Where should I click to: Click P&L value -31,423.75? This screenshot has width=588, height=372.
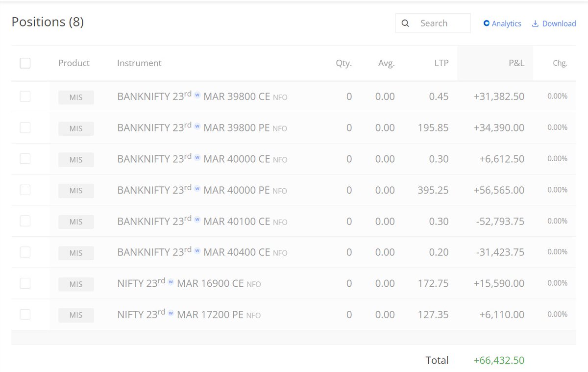(x=500, y=252)
